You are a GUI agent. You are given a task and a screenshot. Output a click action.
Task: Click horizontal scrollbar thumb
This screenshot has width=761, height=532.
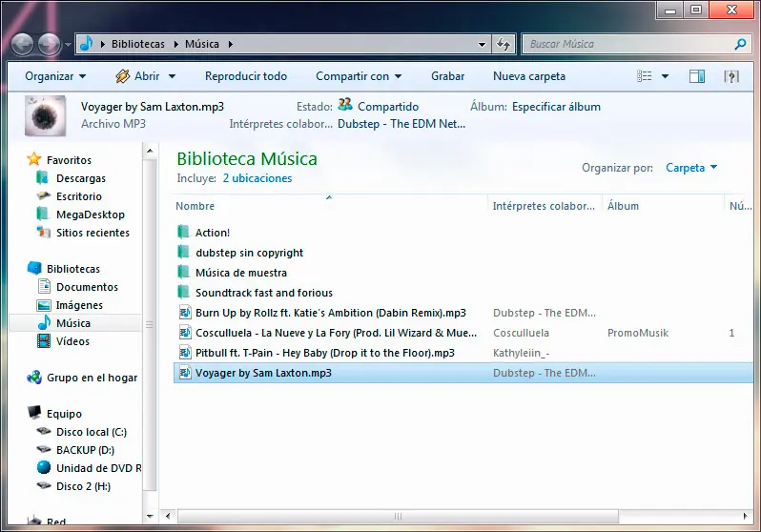pyautogui.click(x=398, y=516)
